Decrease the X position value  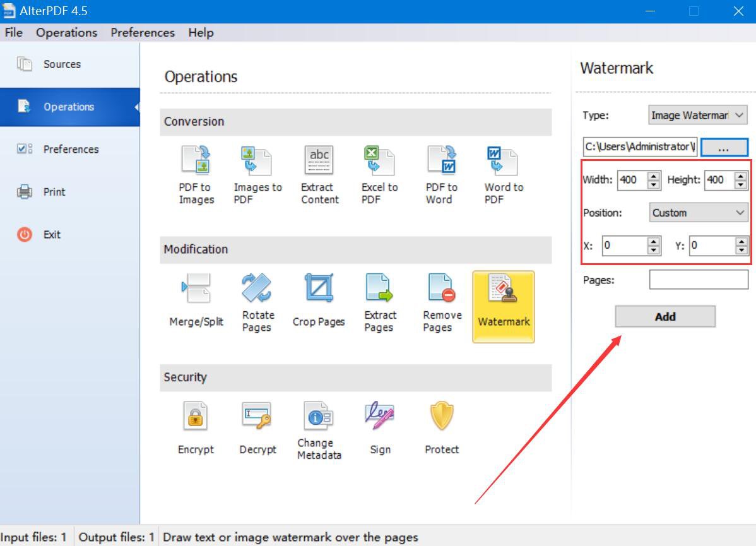[x=654, y=251]
